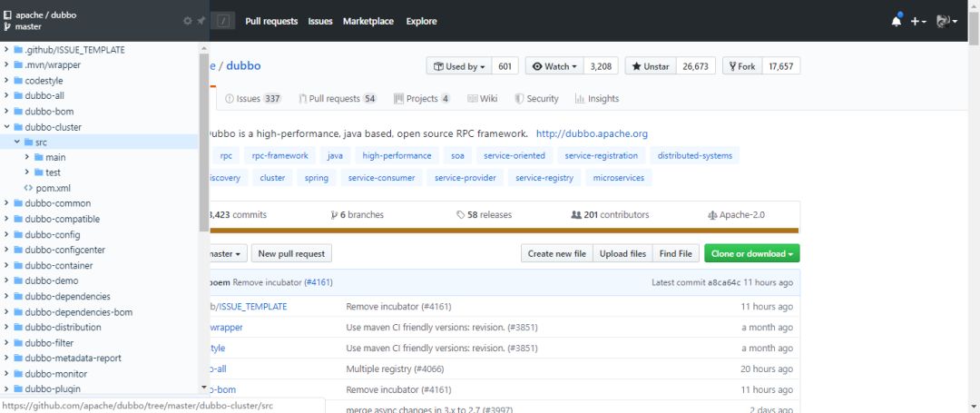Unstar the dubbo repository
This screenshot has height=413, width=980.
tap(651, 66)
